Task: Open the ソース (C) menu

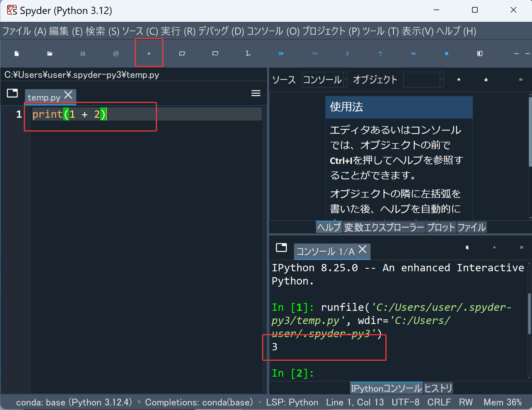Action: 140,31
